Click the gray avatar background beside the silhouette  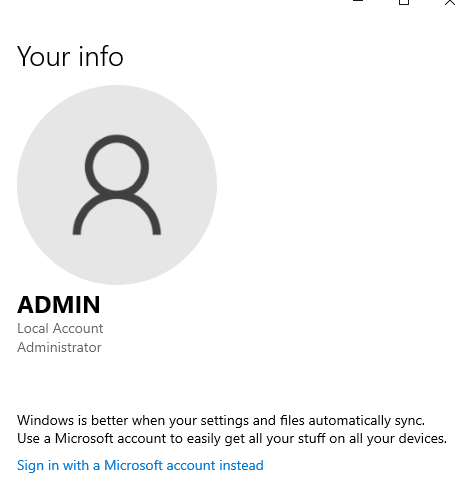coord(187,185)
